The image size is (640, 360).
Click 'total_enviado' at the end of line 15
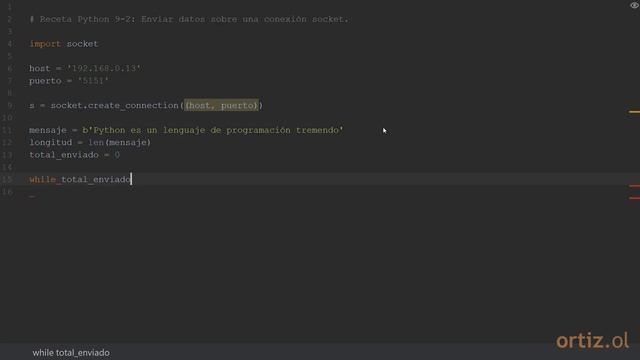96,179
